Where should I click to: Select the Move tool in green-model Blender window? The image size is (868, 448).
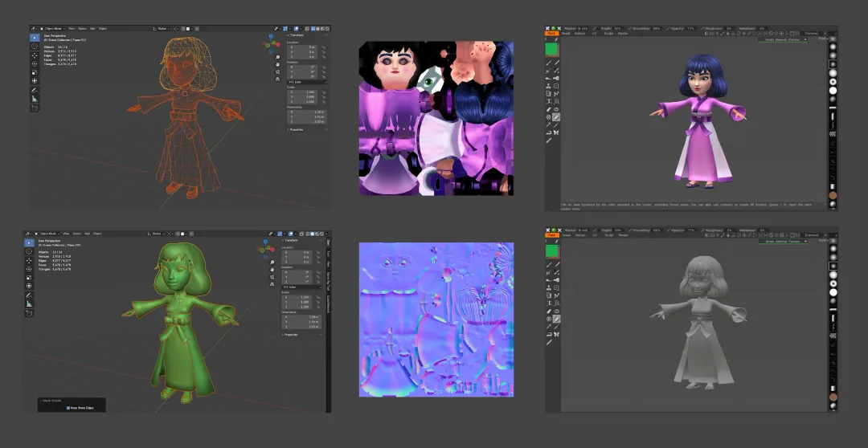pyautogui.click(x=29, y=260)
